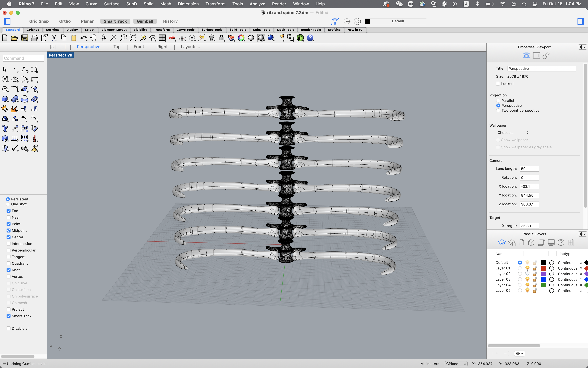
Task: Open Properties panel gear menu
Action: click(x=582, y=47)
